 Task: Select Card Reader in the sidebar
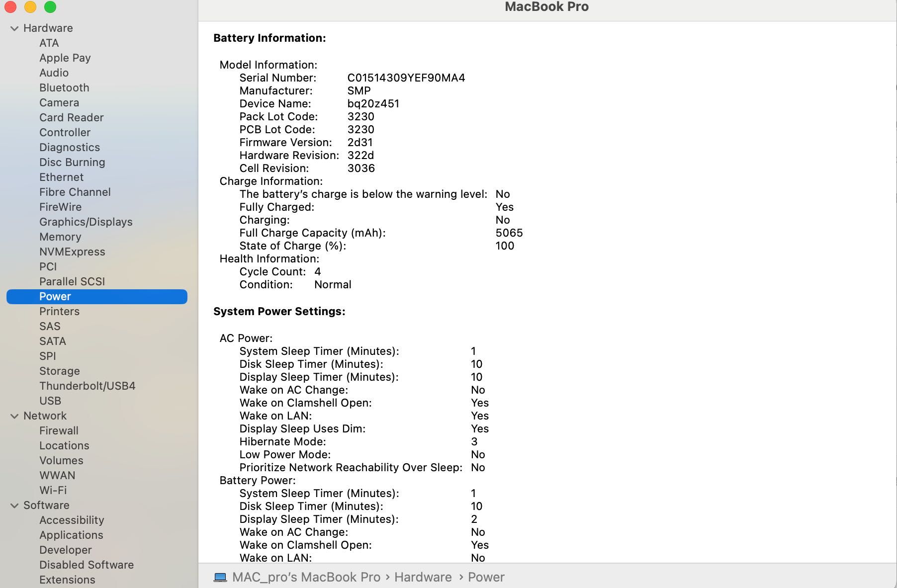point(72,118)
